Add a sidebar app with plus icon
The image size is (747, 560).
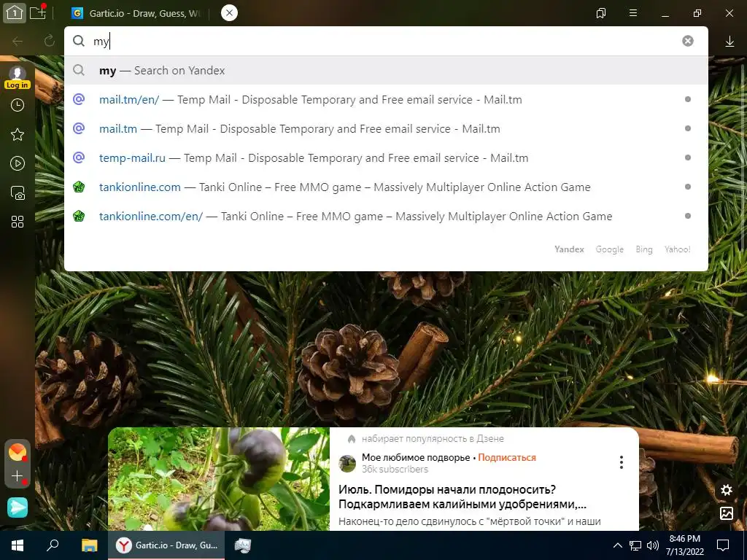pos(18,475)
